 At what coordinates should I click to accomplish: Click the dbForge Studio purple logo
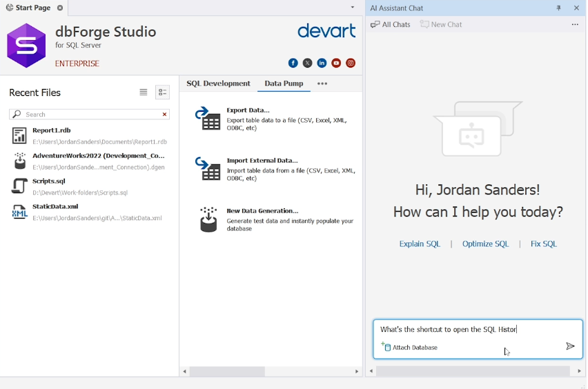[x=26, y=46]
